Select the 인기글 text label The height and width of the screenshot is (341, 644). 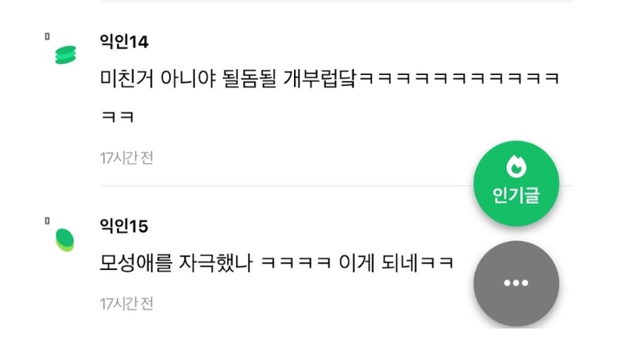click(516, 195)
